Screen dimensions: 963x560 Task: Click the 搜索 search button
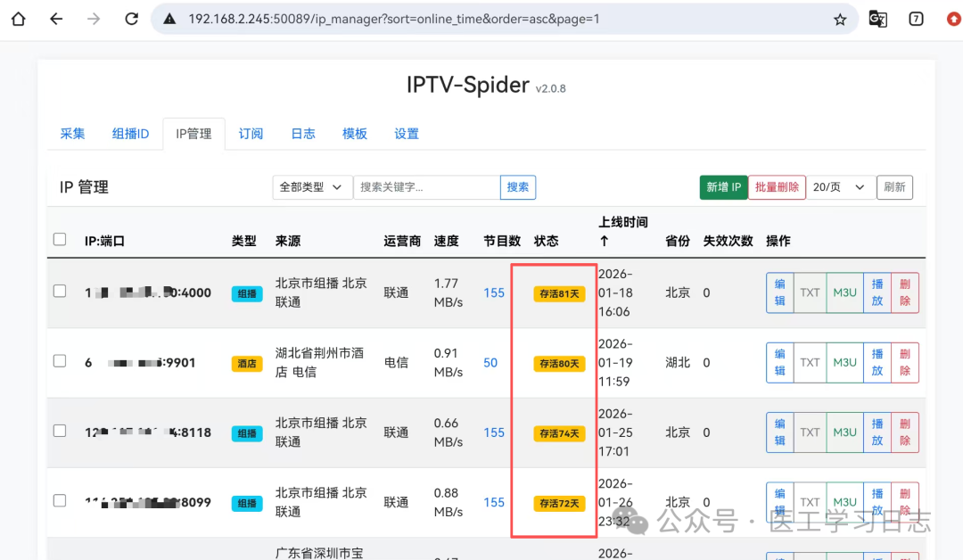click(518, 187)
